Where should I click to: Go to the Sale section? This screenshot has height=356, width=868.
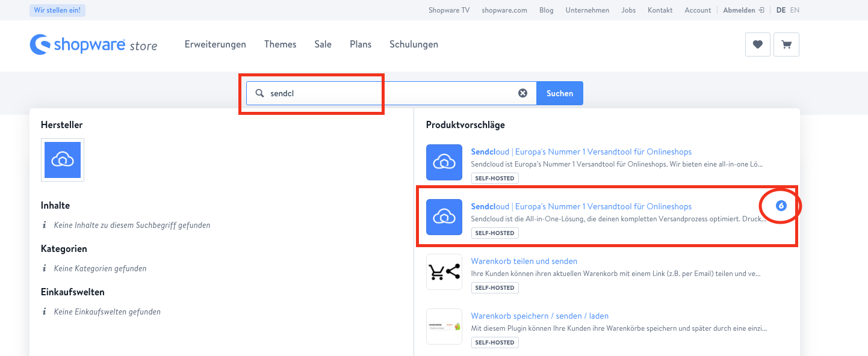[x=323, y=44]
